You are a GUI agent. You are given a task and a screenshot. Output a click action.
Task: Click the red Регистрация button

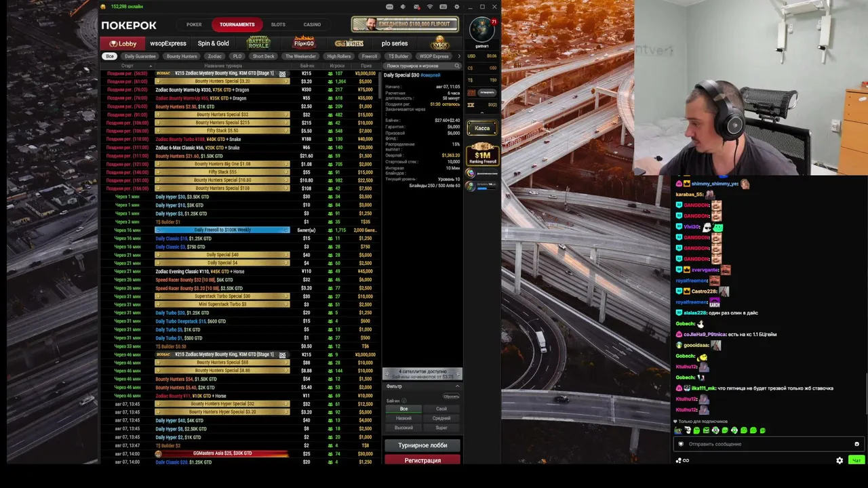422,460
